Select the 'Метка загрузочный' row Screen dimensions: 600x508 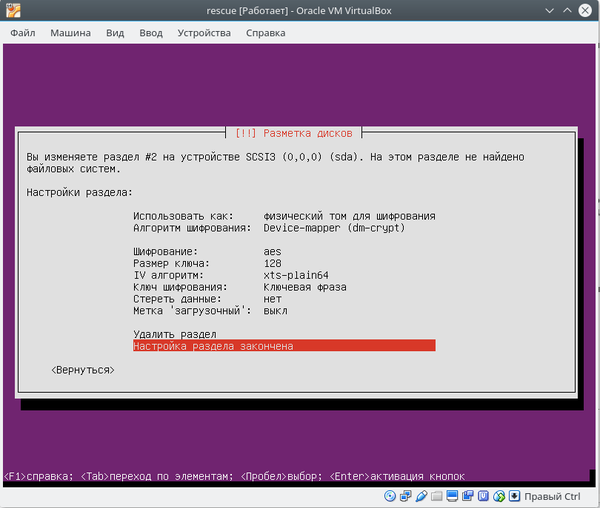[x=210, y=311]
